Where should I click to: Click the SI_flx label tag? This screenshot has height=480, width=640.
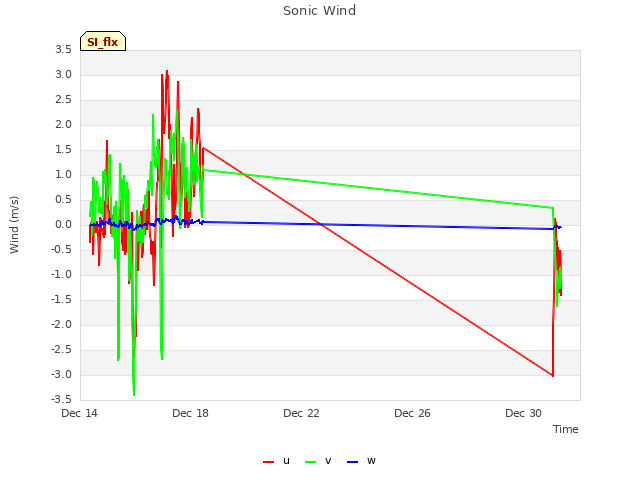[x=103, y=41]
